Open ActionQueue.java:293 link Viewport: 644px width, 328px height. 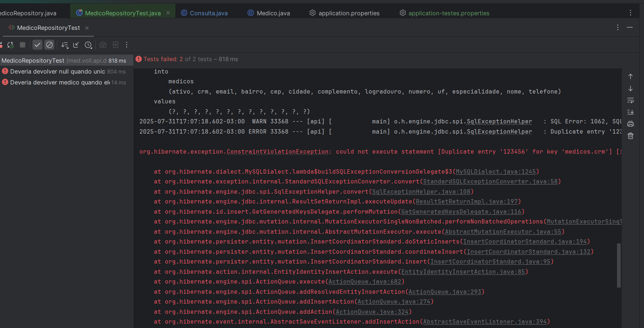(x=445, y=292)
